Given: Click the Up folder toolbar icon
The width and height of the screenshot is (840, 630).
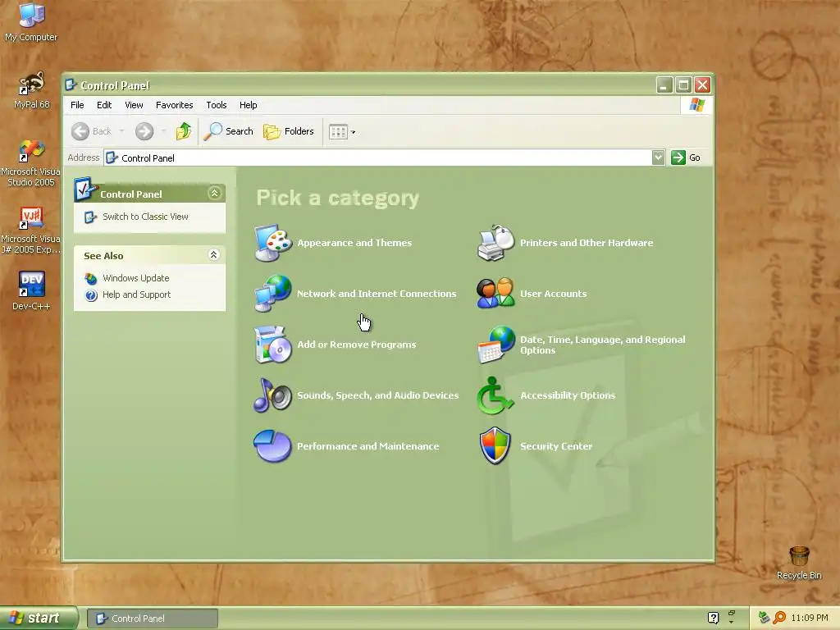Looking at the screenshot, I should pos(183,131).
